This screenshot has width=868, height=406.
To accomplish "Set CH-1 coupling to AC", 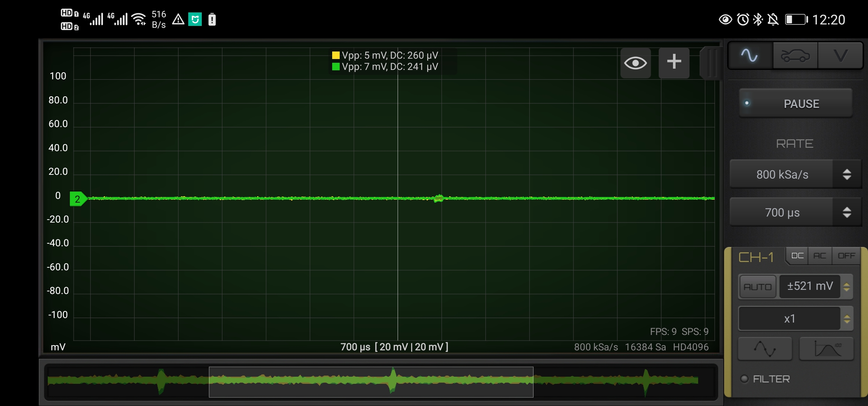I will coord(820,256).
